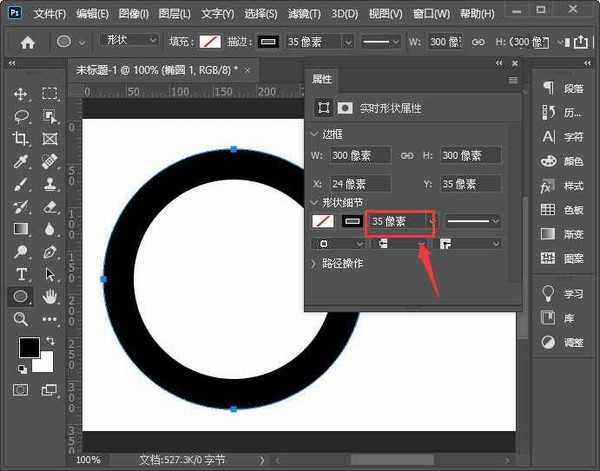Viewport: 600px width, 471px height.
Task: Click the black foreground color swatch
Action: [x=29, y=347]
